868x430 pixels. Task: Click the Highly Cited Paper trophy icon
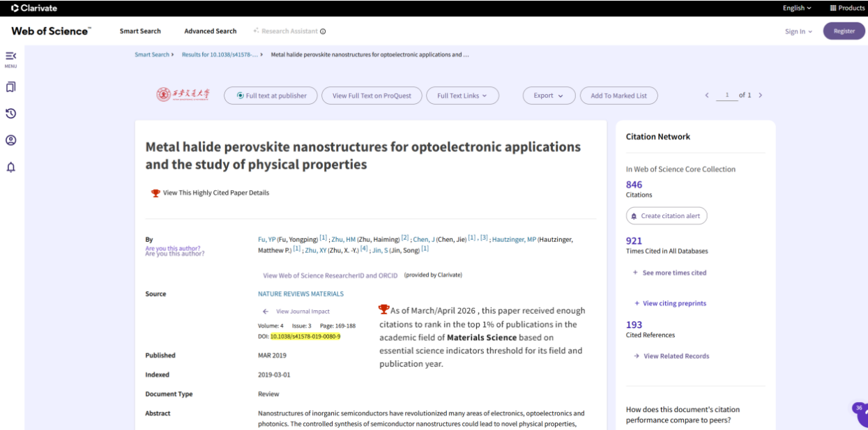155,193
